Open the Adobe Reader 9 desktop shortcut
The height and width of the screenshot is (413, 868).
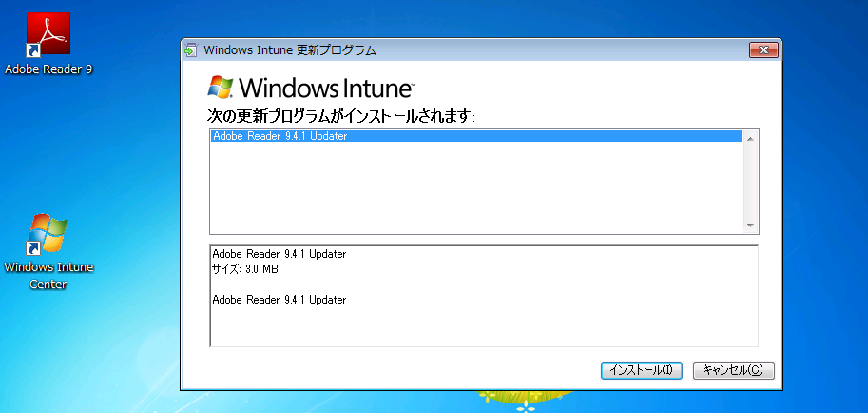[48, 43]
